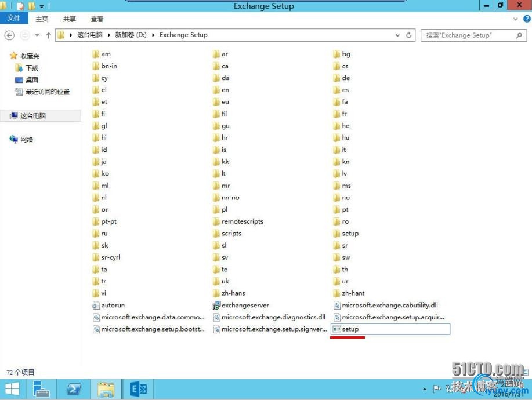The height and width of the screenshot is (400, 532).
Task: Select the remotescripts folder
Action: click(x=238, y=221)
